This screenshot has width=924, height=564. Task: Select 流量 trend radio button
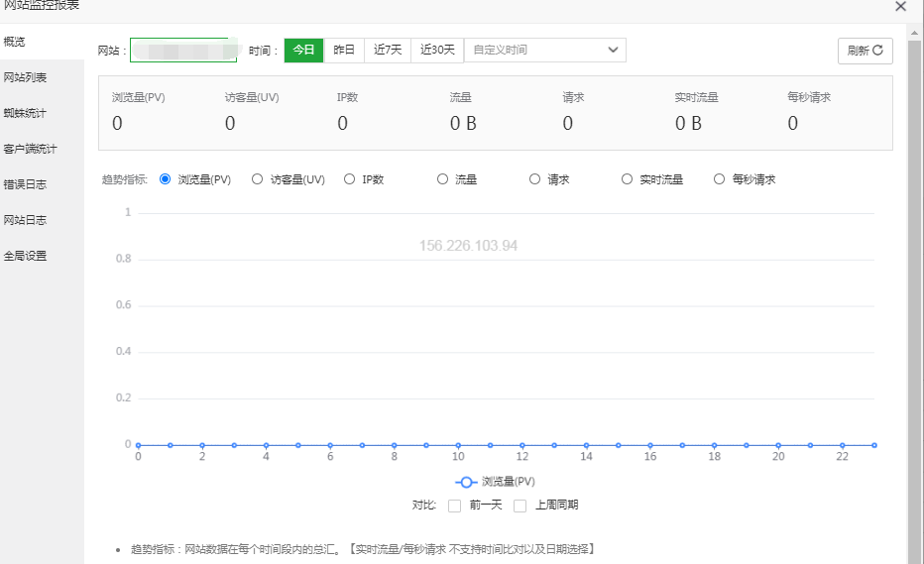pyautogui.click(x=442, y=179)
